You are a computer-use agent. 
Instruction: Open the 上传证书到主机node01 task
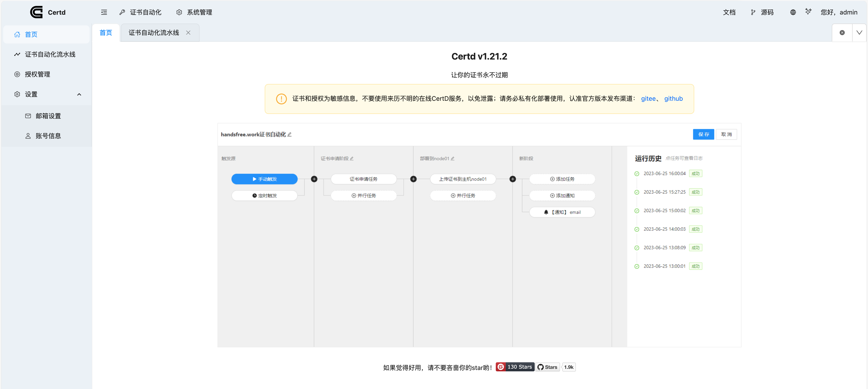[x=463, y=179]
